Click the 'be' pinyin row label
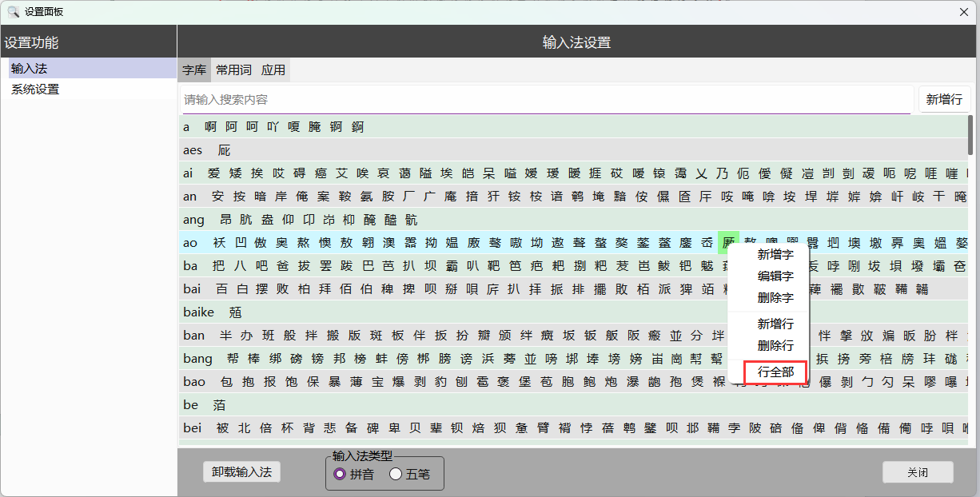 (190, 405)
